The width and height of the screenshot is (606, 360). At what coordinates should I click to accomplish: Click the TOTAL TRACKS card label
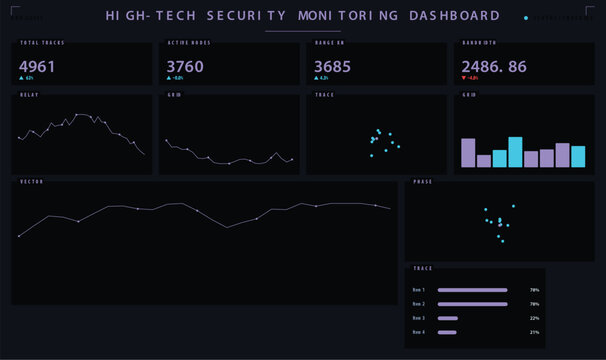pyautogui.click(x=42, y=43)
